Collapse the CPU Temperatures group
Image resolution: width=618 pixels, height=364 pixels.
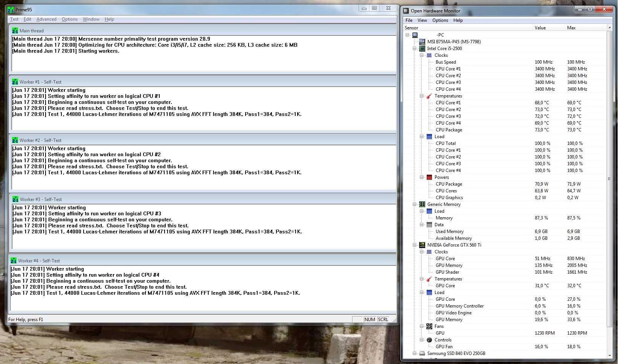(x=422, y=96)
